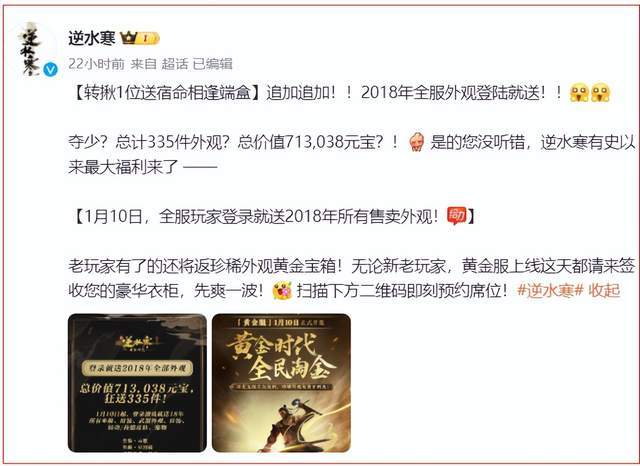Click the 总计335件外观 text line
Viewport: 640px width, 466px height.
[x=169, y=142]
